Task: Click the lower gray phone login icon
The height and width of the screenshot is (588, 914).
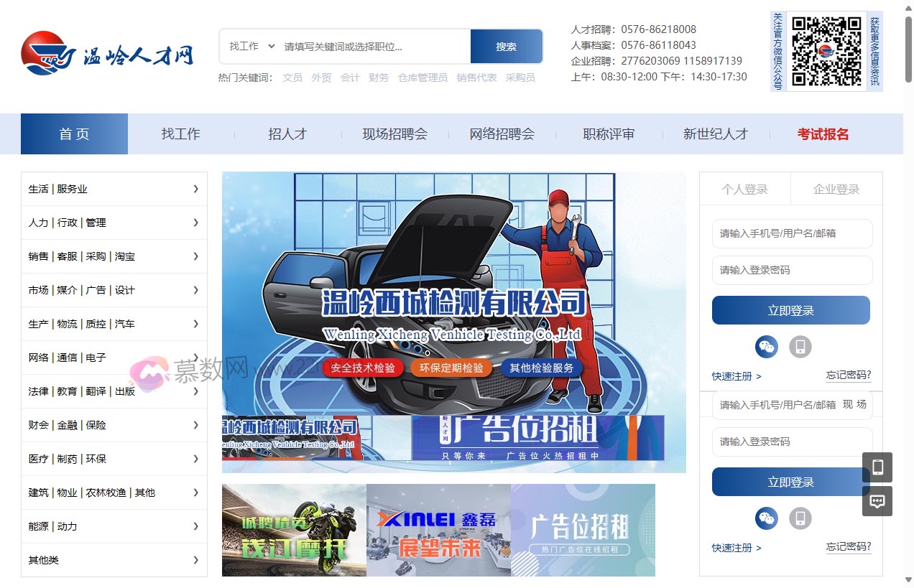Action: (x=800, y=518)
